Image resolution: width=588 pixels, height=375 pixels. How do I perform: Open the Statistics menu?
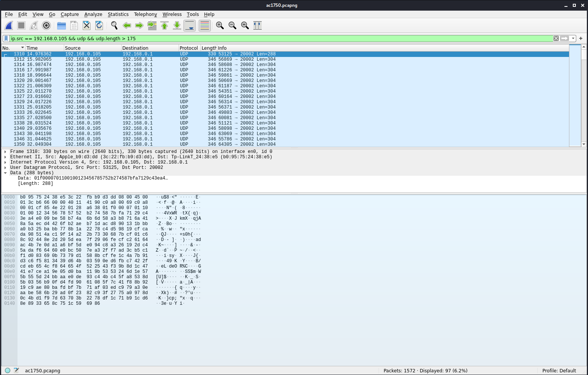coord(118,14)
